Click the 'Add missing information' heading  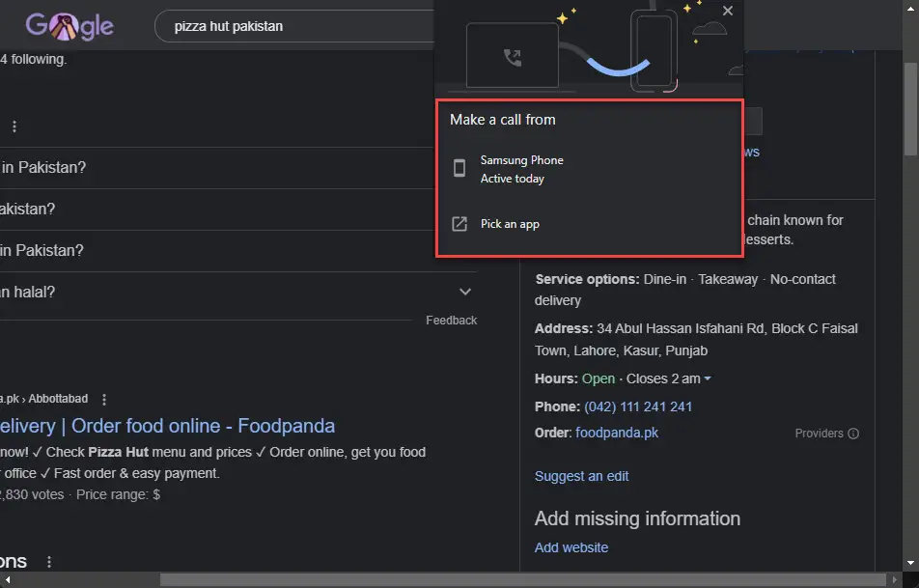(x=637, y=518)
